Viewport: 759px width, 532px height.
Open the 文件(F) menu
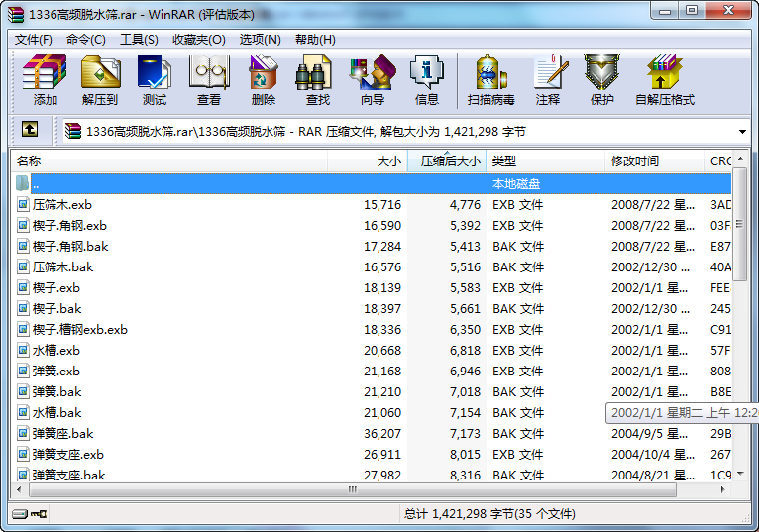33,40
